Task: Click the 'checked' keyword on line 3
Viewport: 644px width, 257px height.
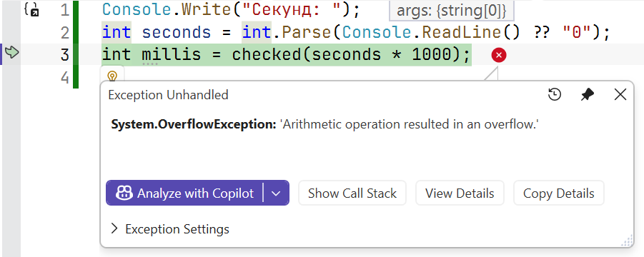Action: coord(267,54)
